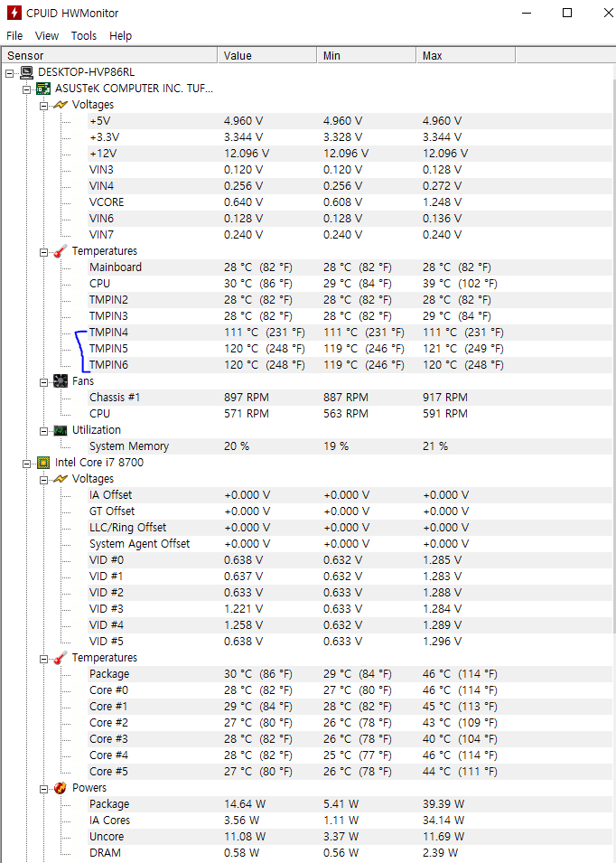The image size is (616, 863).
Task: Click the Fans icon in the sensor tree
Action: 60,380
